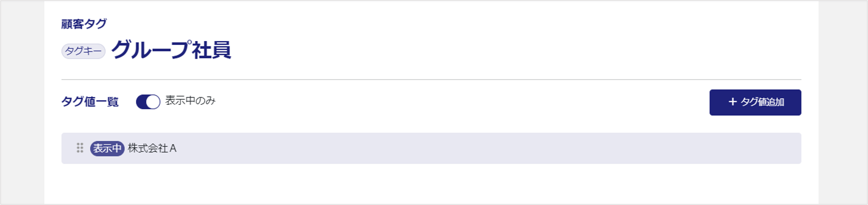Click the white knob of the 表示中のみ switch
The image size is (868, 205).
click(x=153, y=102)
